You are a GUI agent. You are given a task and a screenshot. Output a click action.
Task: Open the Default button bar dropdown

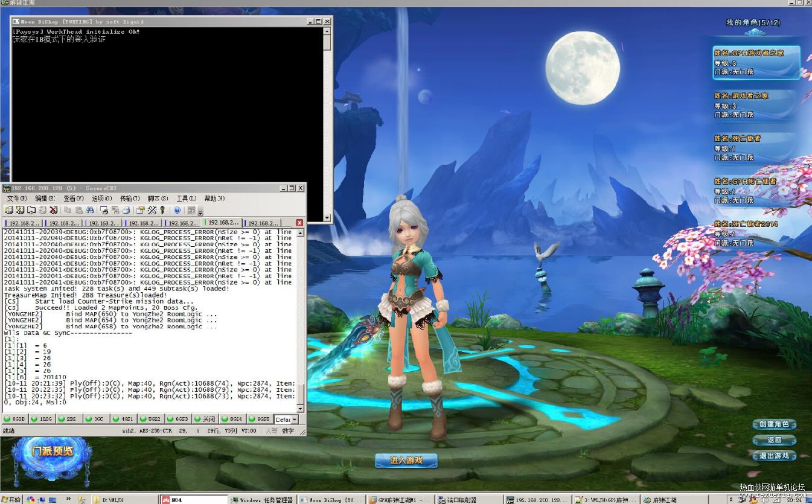coord(295,419)
